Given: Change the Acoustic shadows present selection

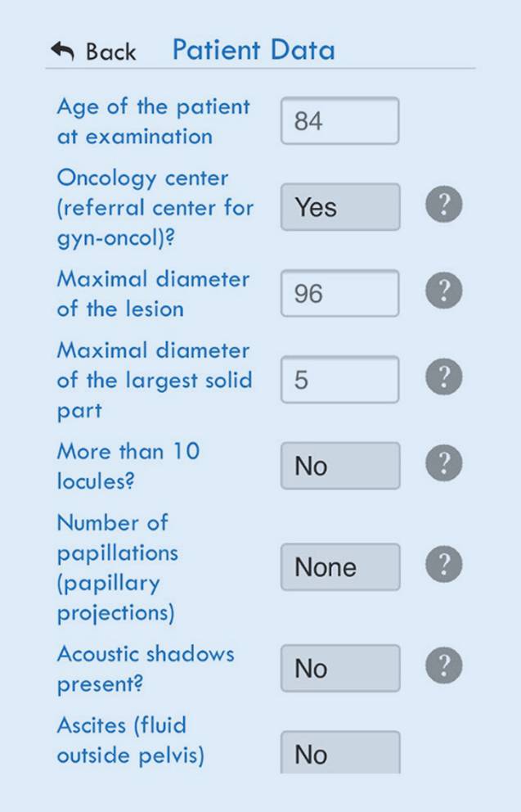Looking at the screenshot, I should pos(340,668).
